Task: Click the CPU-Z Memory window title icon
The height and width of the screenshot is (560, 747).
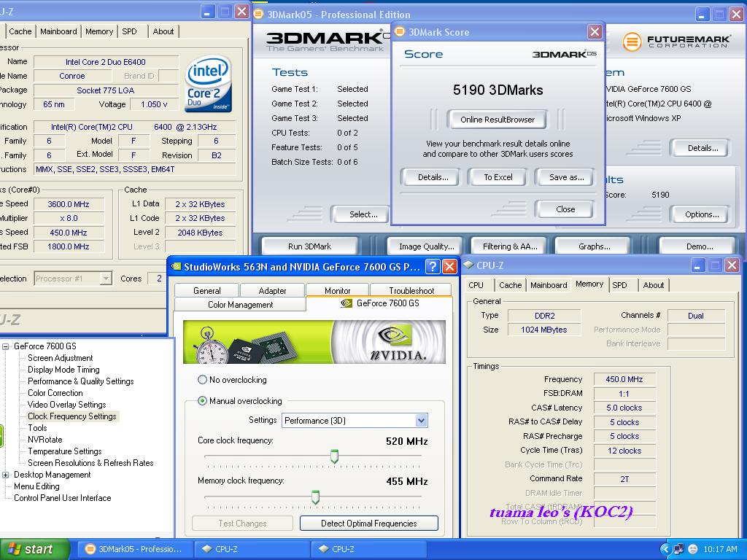Action: pyautogui.click(x=469, y=265)
